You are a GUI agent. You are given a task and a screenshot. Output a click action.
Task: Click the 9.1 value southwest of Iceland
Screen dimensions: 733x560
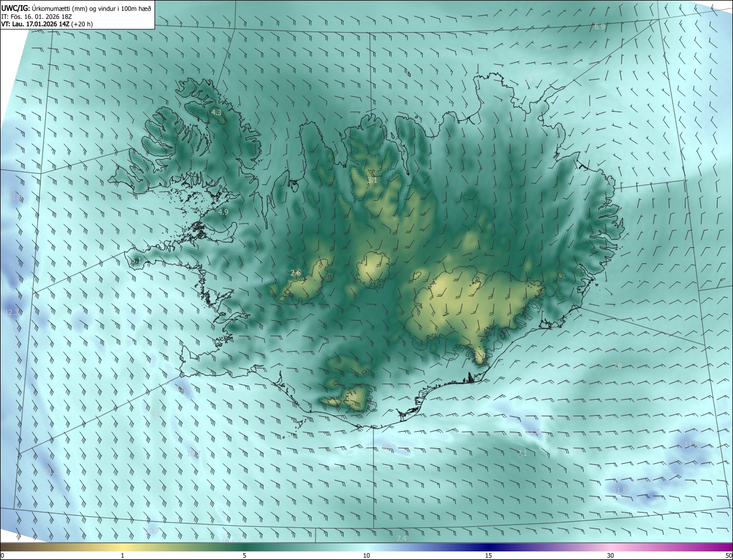click(155, 413)
